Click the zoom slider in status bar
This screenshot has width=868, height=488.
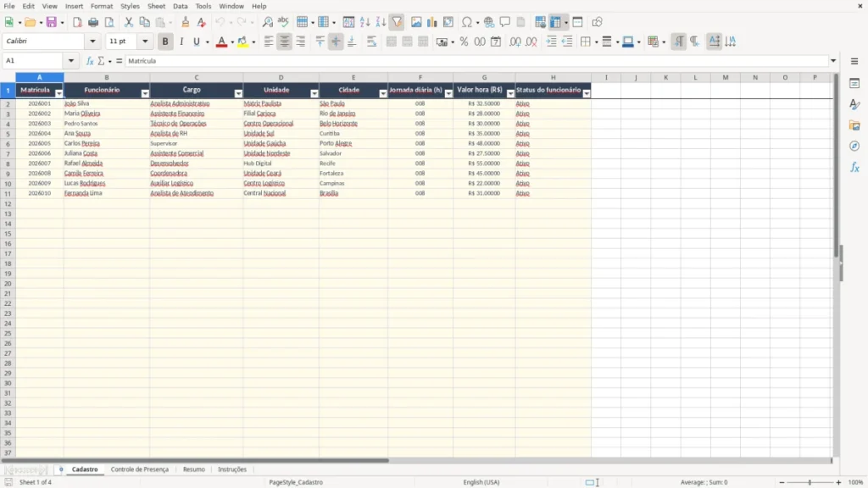coord(810,482)
